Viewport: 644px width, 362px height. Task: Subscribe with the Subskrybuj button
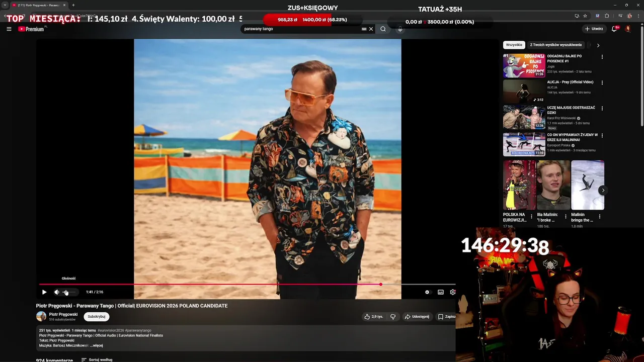click(x=97, y=317)
